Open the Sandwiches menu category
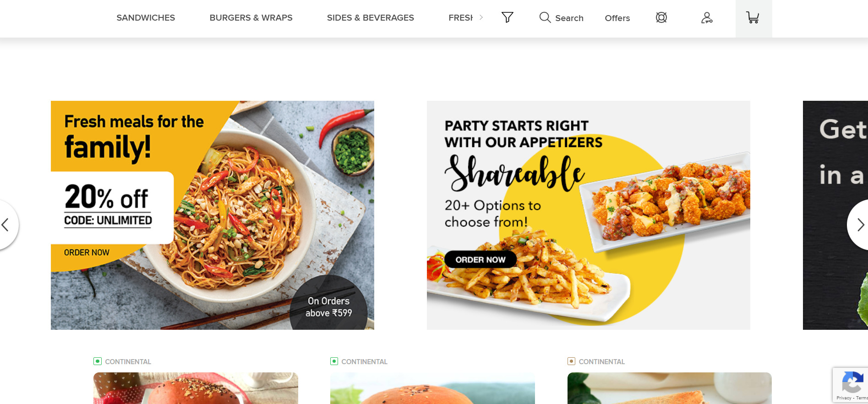 tap(146, 17)
